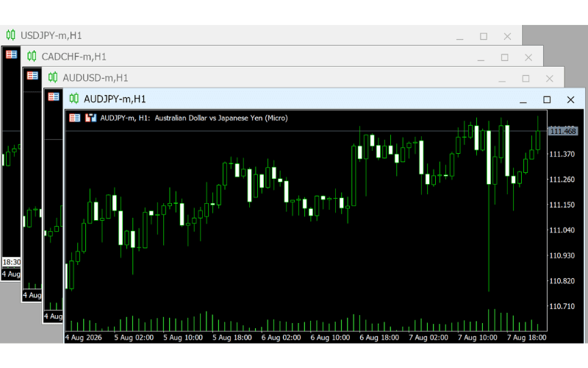Viewport: 588px width, 368px height.
Task: Click the 7 Aug 18:00 time axis label
Action: [x=526, y=338]
